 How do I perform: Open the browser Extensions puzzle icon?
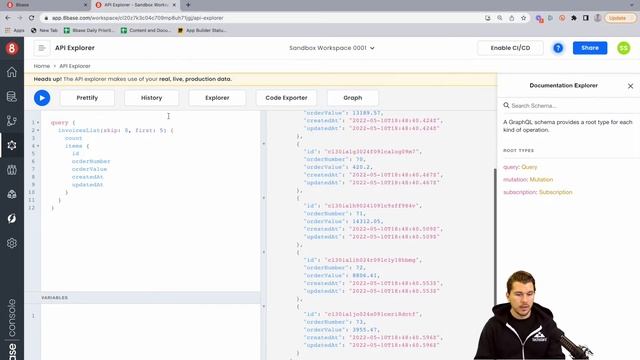click(x=574, y=18)
